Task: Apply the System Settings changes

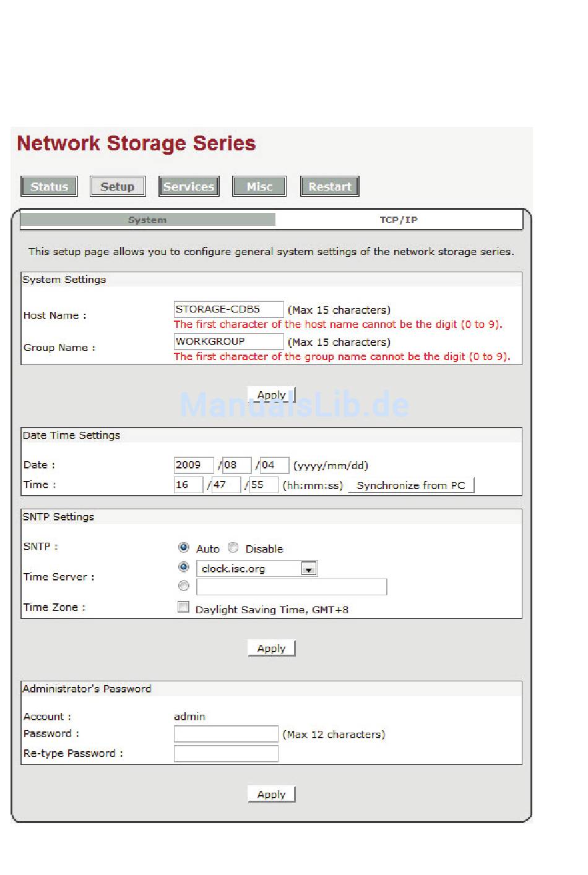Action: click(272, 395)
